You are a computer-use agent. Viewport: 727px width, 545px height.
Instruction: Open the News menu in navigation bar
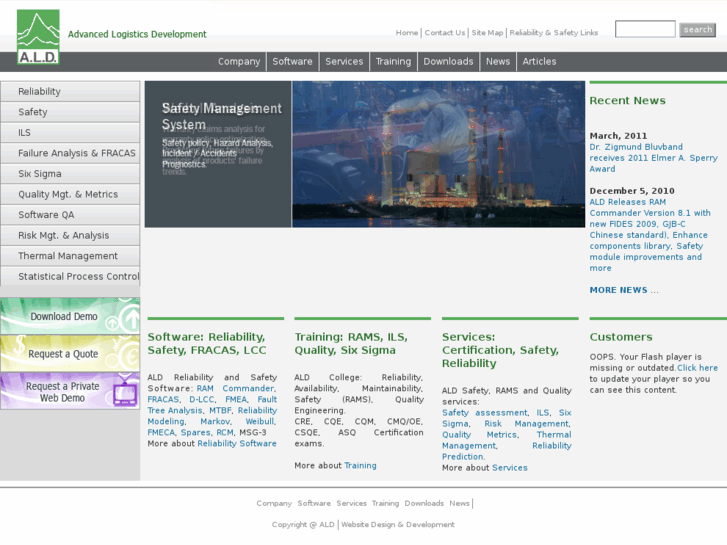[x=498, y=62]
